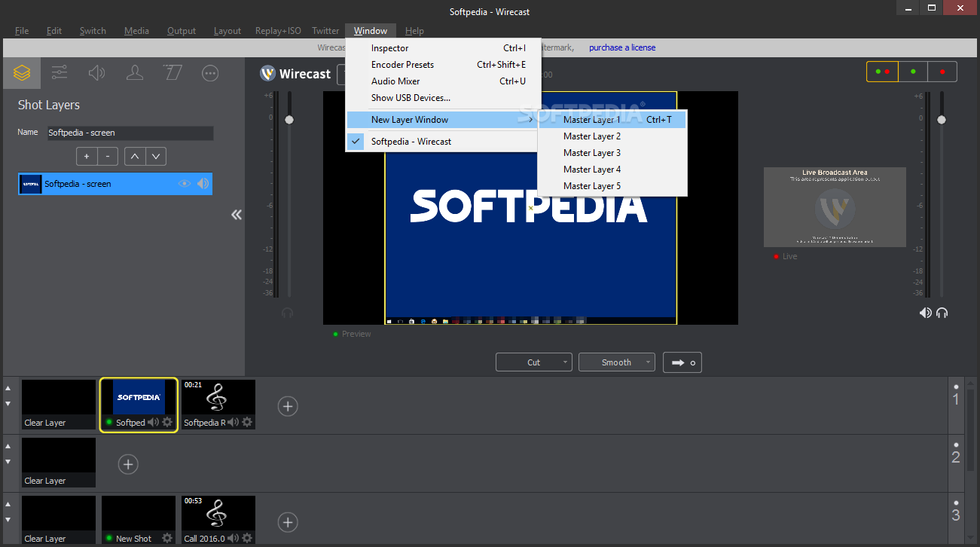Open the Cut transition dropdown
The image size is (980, 547).
click(534, 362)
